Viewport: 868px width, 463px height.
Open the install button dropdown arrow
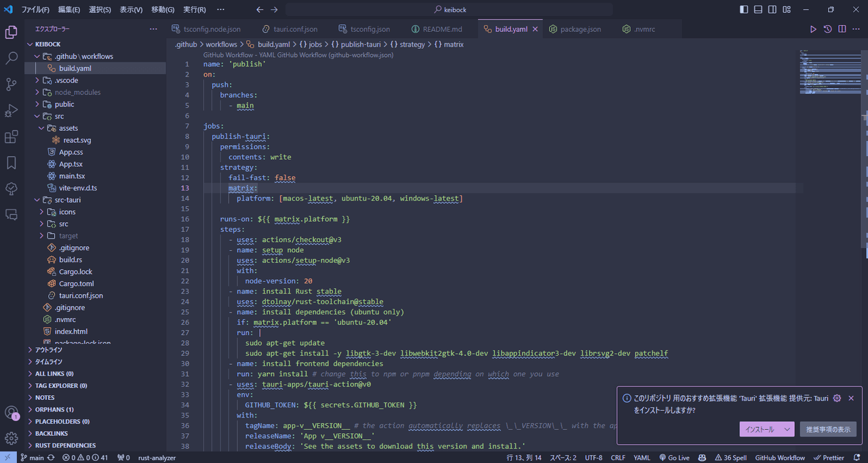(x=787, y=429)
